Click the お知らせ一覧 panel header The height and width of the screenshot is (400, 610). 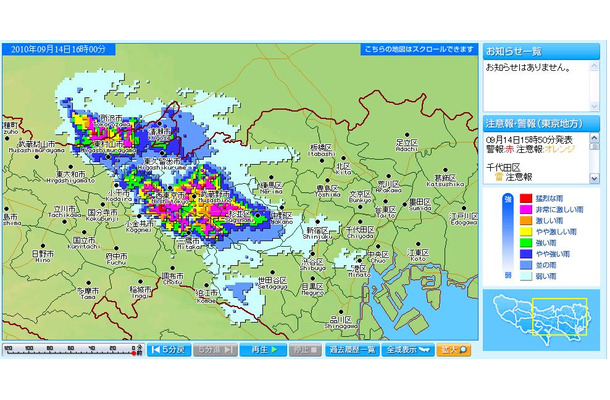541,51
